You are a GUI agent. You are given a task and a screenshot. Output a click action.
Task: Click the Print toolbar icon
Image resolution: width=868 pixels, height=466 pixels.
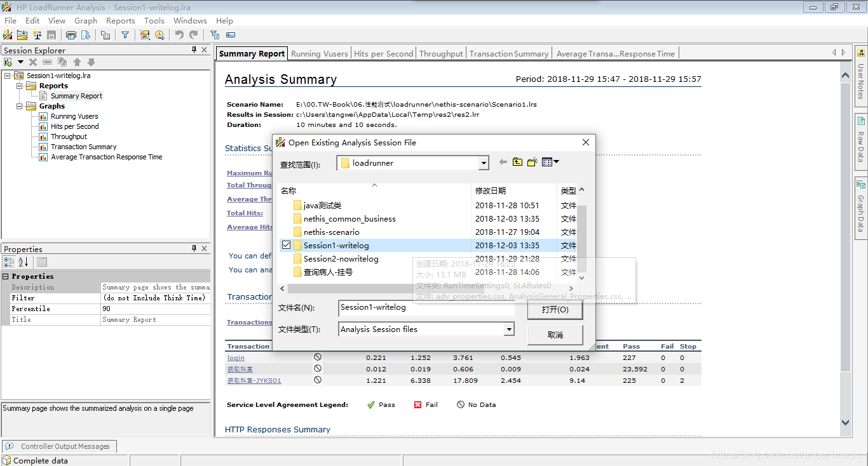pos(71,35)
